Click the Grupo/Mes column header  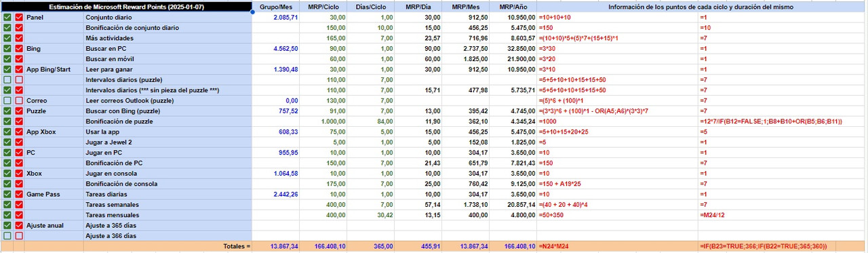pyautogui.click(x=276, y=7)
